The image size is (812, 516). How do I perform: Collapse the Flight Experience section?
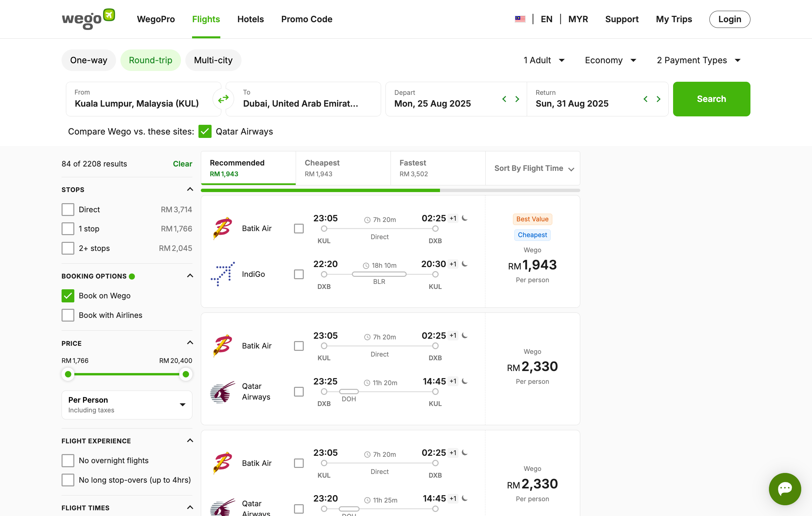(190, 441)
